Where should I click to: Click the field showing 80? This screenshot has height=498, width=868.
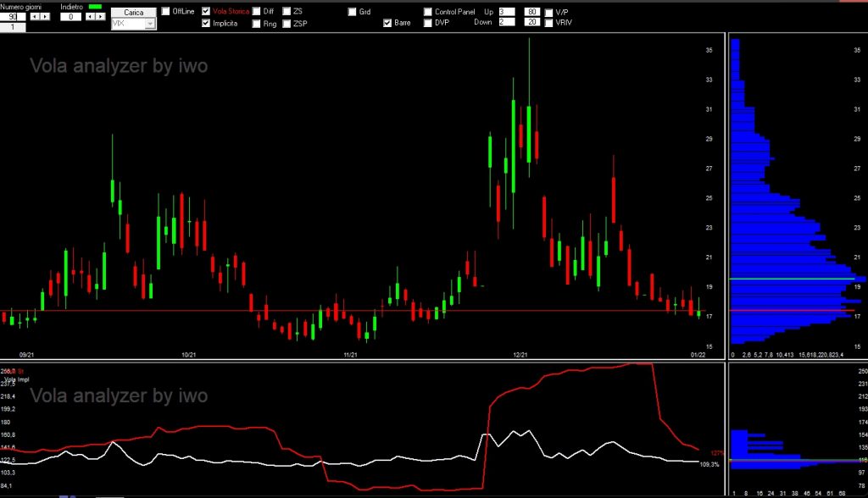tap(532, 12)
